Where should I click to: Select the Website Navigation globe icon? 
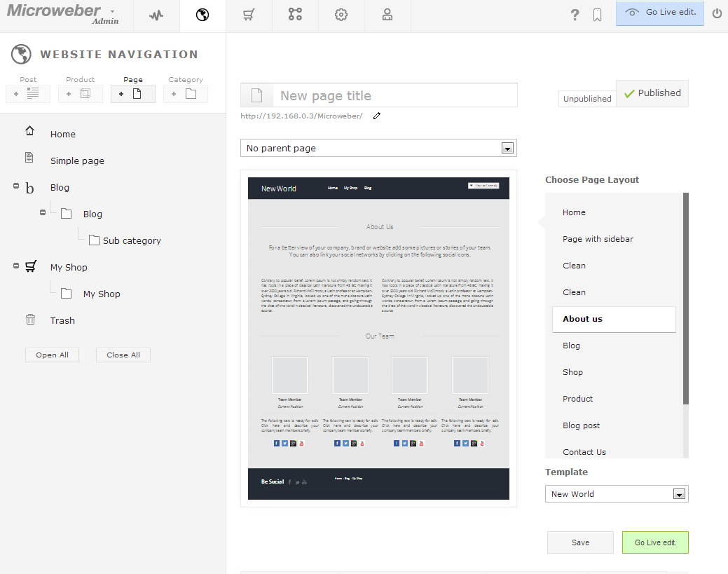(202, 14)
